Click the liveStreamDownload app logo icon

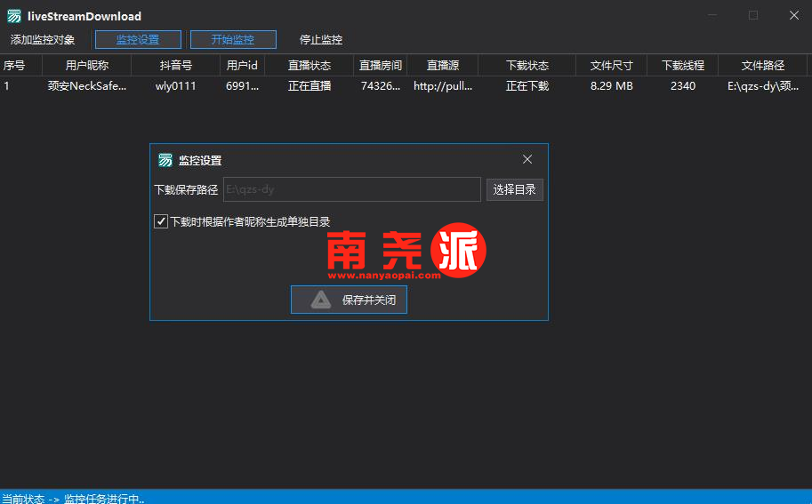coord(14,16)
